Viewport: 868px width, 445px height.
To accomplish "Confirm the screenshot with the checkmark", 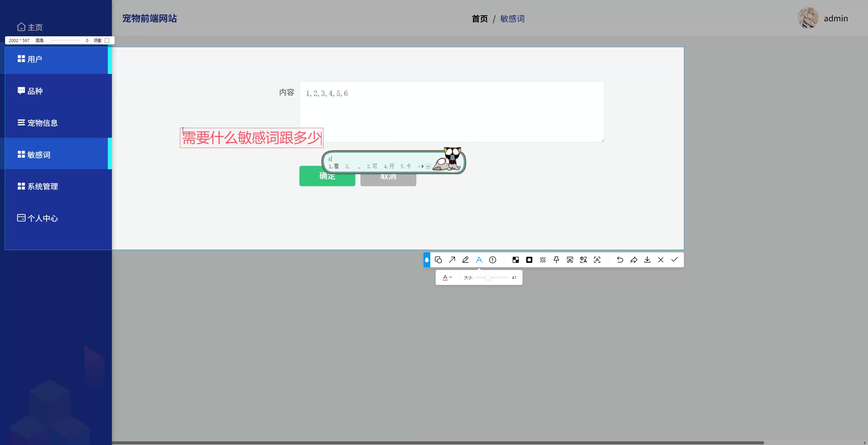I will 674,260.
